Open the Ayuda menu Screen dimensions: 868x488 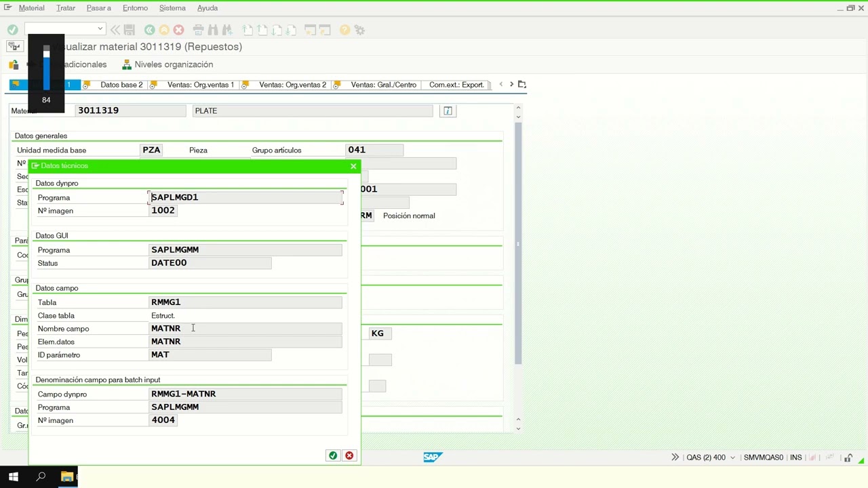(208, 8)
